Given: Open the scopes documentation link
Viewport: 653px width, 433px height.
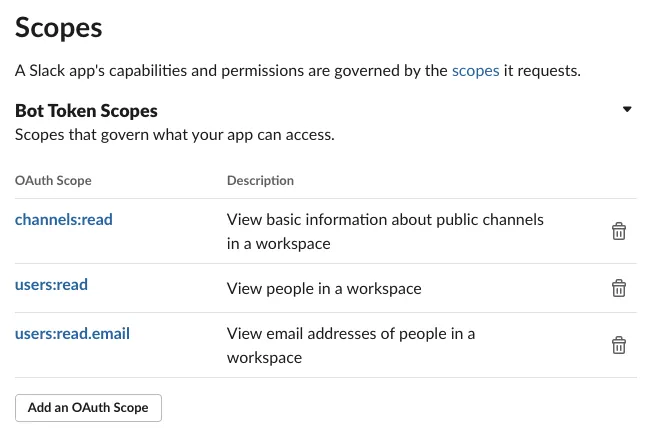Looking at the screenshot, I should pos(474,71).
